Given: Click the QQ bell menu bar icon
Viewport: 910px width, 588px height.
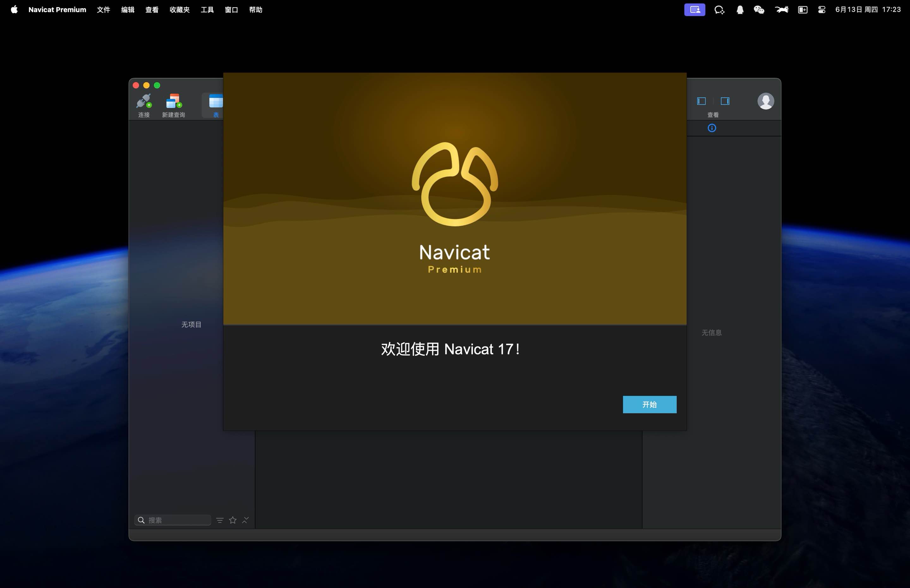Looking at the screenshot, I should tap(740, 9).
